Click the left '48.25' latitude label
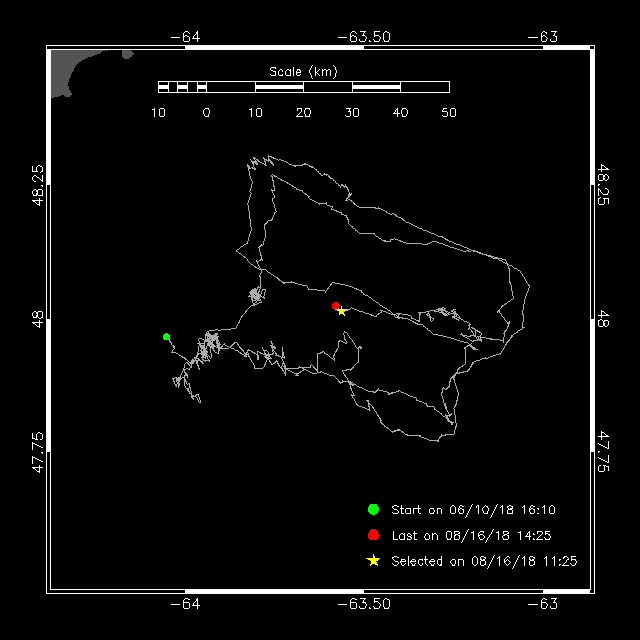The height and width of the screenshot is (640, 640). 38,185
